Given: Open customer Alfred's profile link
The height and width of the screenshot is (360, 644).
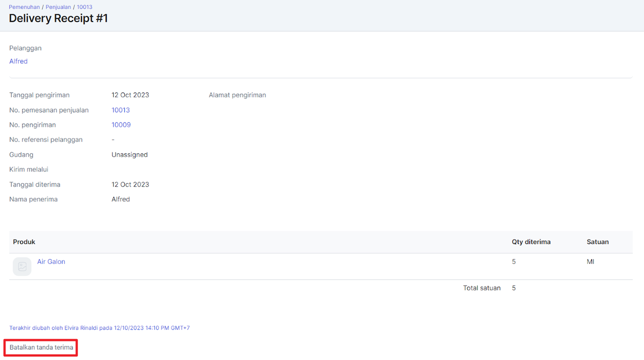Looking at the screenshot, I should coord(19,61).
